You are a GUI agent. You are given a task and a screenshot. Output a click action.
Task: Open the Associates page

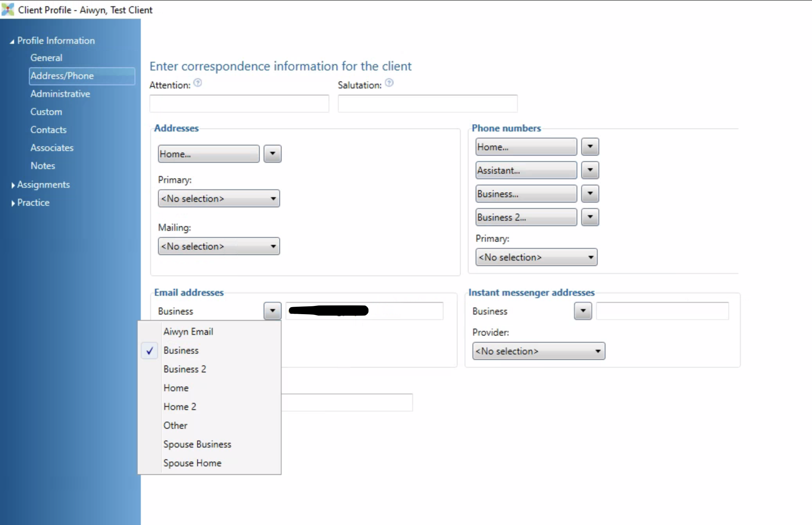click(52, 148)
